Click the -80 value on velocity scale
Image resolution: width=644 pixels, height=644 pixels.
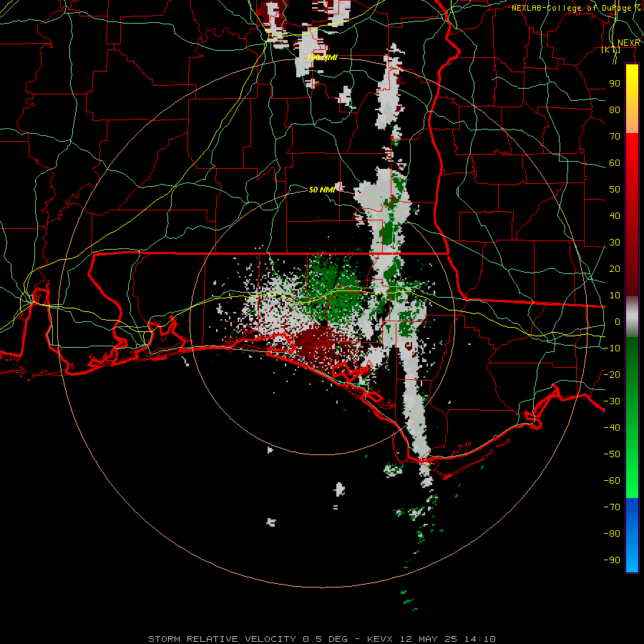click(612, 534)
